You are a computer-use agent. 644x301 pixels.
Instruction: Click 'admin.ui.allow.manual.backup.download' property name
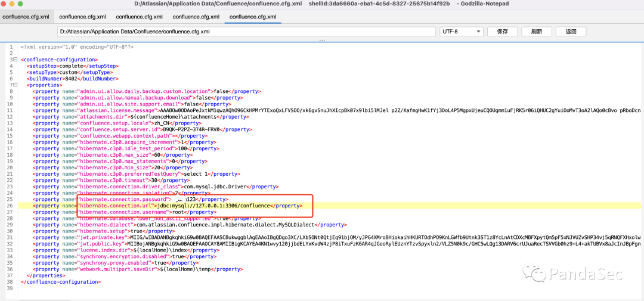(x=135, y=98)
